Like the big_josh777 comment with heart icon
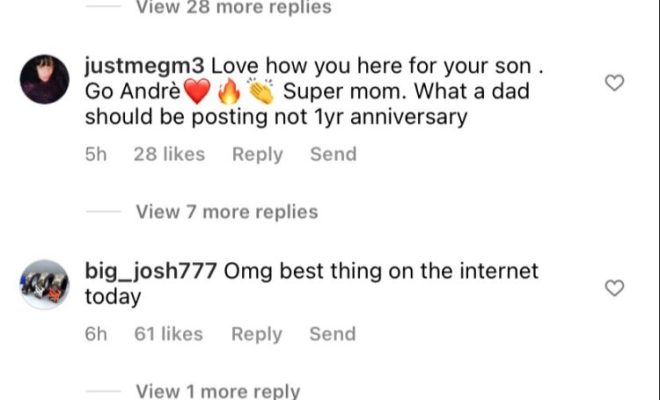The image size is (660, 400). coord(615,288)
